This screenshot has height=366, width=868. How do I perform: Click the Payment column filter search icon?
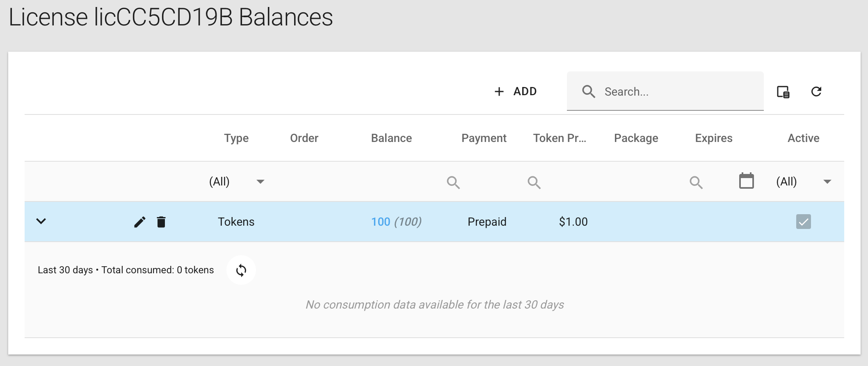[x=453, y=182]
